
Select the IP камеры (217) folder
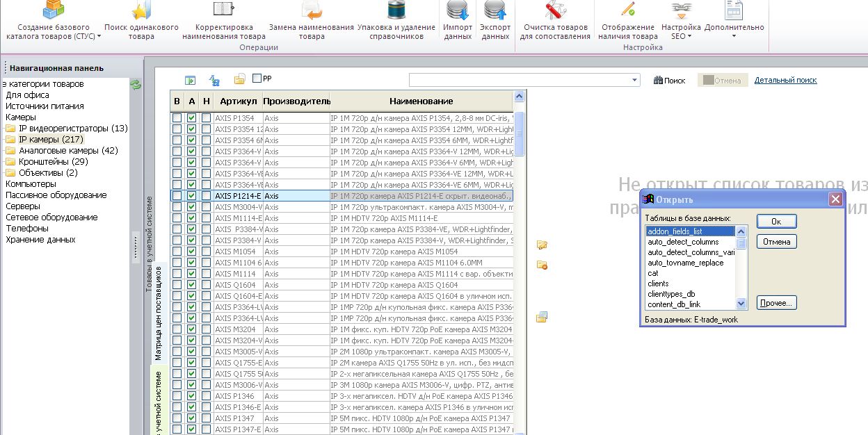tap(51, 140)
